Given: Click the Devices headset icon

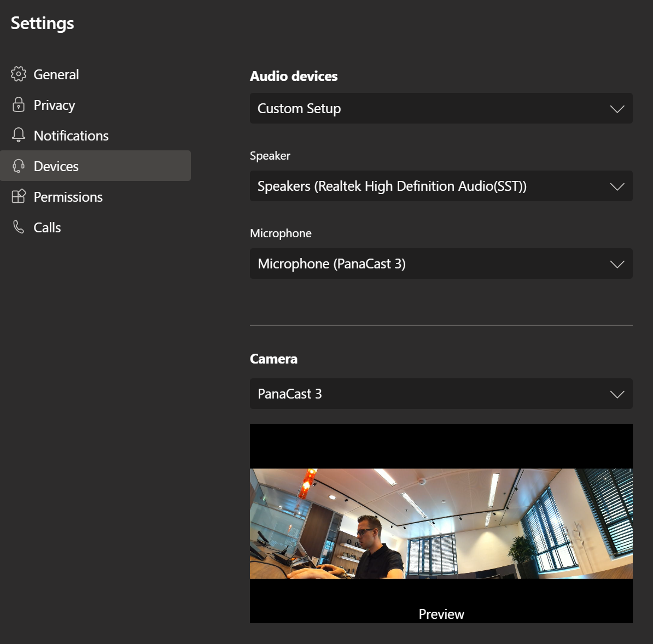Looking at the screenshot, I should tap(19, 166).
